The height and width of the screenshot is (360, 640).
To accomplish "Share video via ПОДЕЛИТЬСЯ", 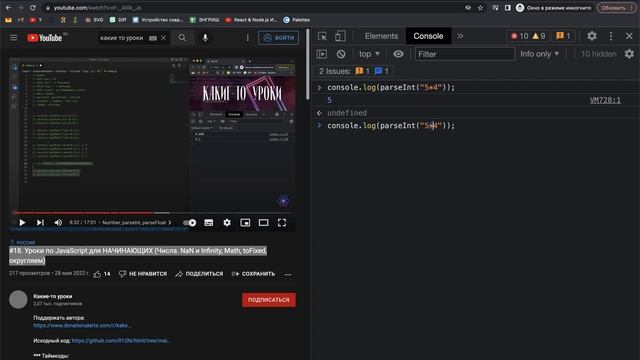I will point(199,274).
